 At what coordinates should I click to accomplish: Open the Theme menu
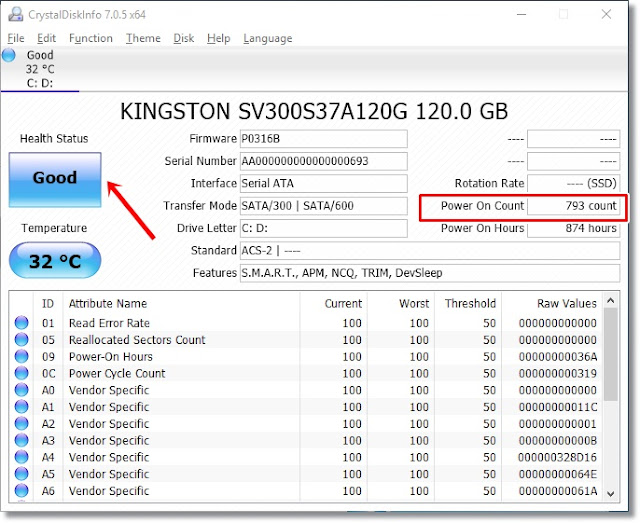coord(143,38)
